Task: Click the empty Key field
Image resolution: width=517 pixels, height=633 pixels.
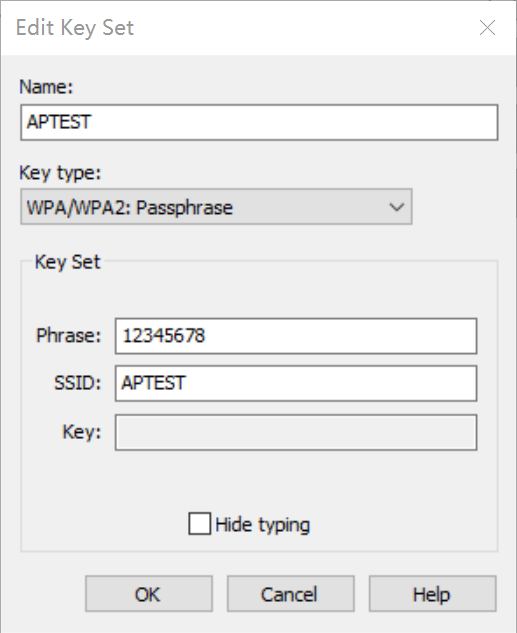Action: tap(296, 432)
